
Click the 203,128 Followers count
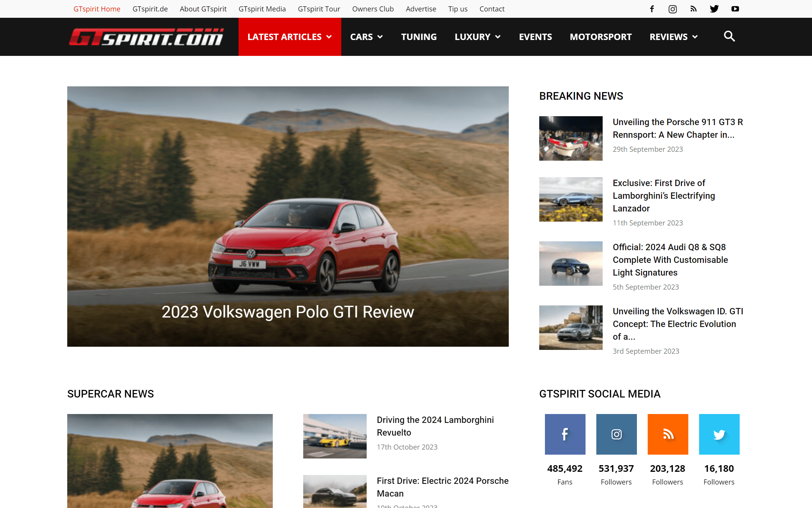[x=668, y=468]
